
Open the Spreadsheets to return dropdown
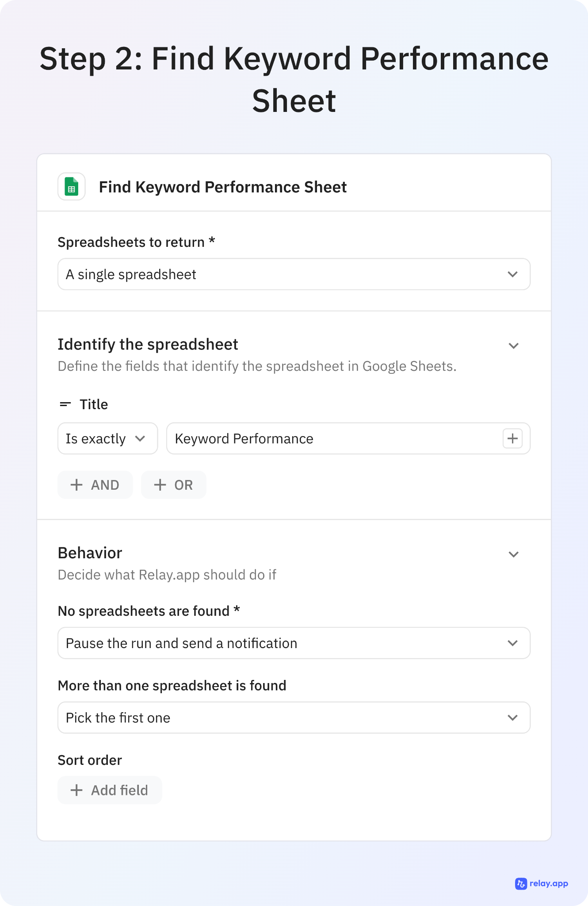point(294,274)
